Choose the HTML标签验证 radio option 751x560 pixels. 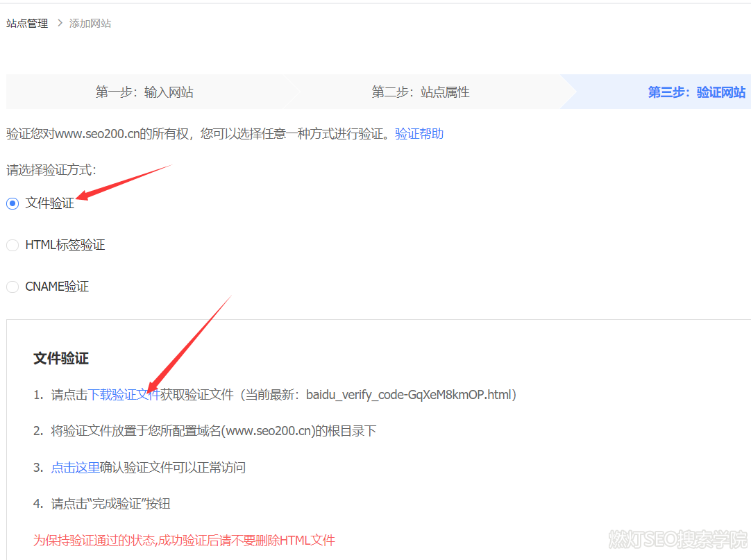12,246
